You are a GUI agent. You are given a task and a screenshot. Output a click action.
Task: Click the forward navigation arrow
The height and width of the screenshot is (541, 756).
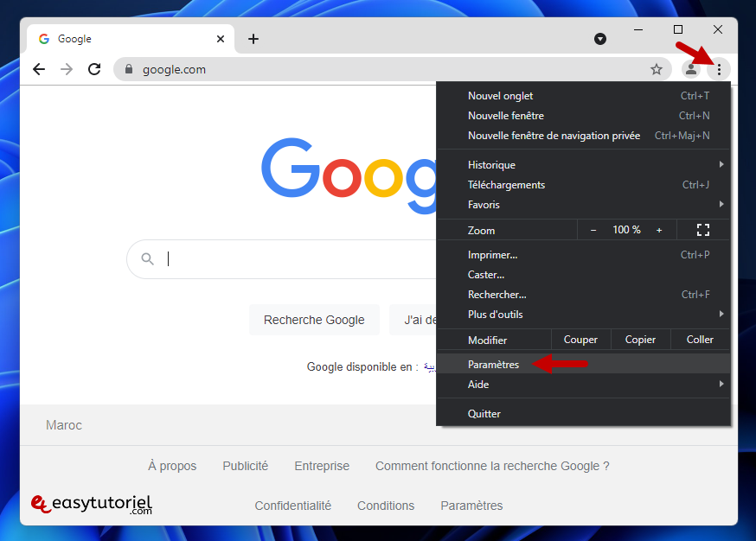coord(67,69)
